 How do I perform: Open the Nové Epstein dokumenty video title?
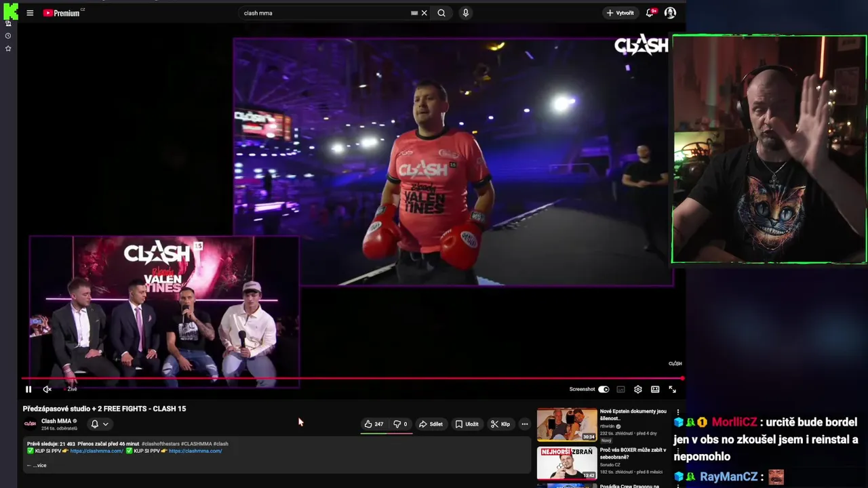[633, 415]
